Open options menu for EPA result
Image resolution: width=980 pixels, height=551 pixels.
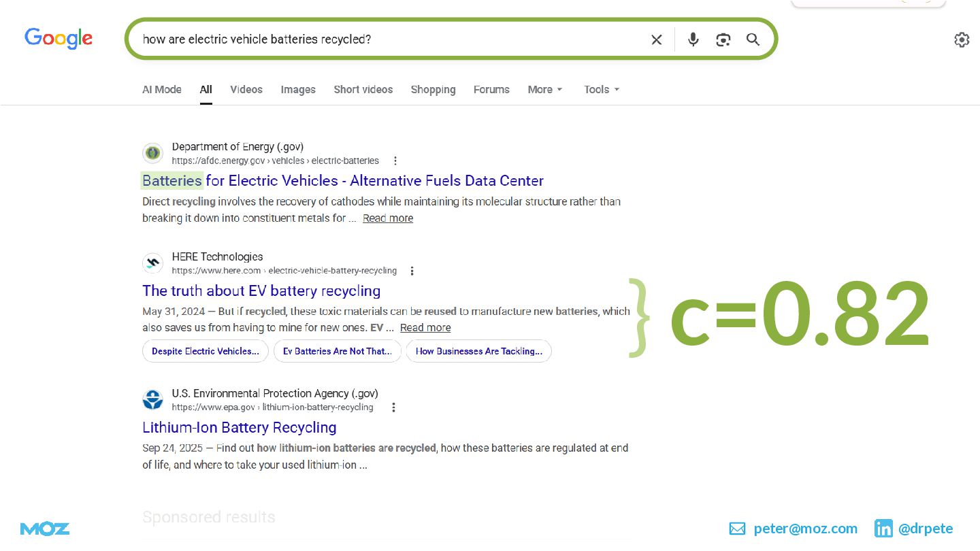click(x=393, y=407)
